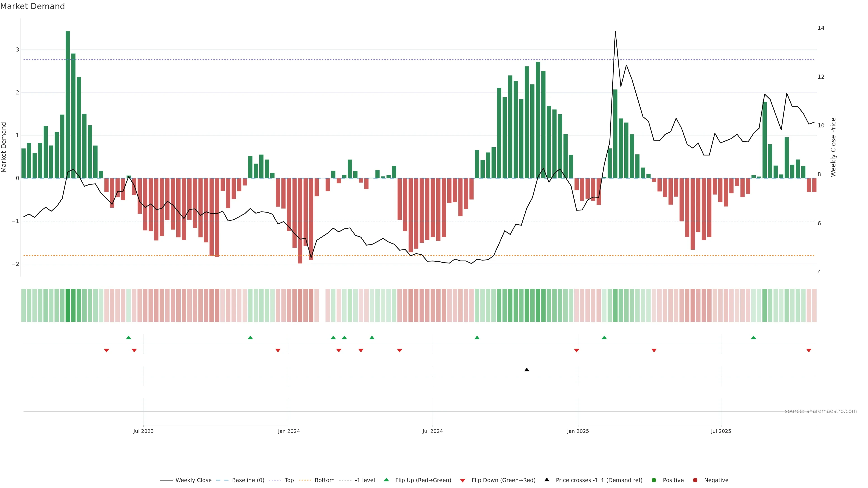Click the last red flip-down marker at far right
868x488 pixels.
coord(809,351)
